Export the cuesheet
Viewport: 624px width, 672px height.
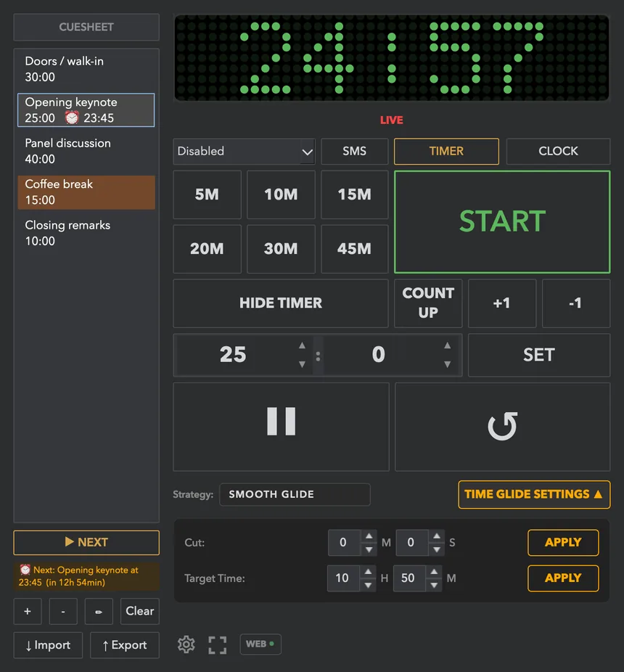[125, 645]
